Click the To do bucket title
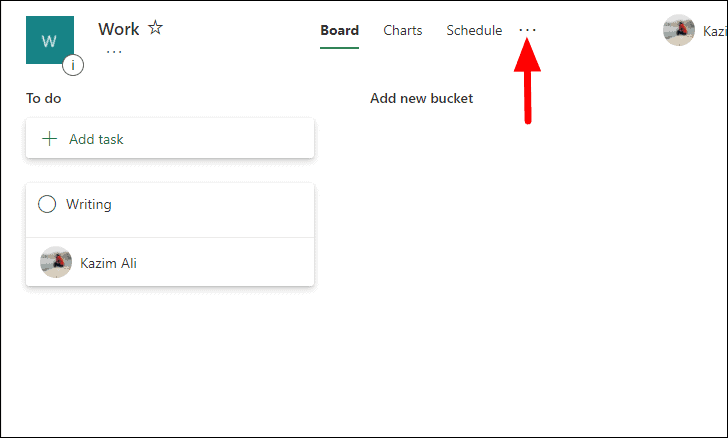Screen dimensions: 728x438 pyautogui.click(x=44, y=98)
